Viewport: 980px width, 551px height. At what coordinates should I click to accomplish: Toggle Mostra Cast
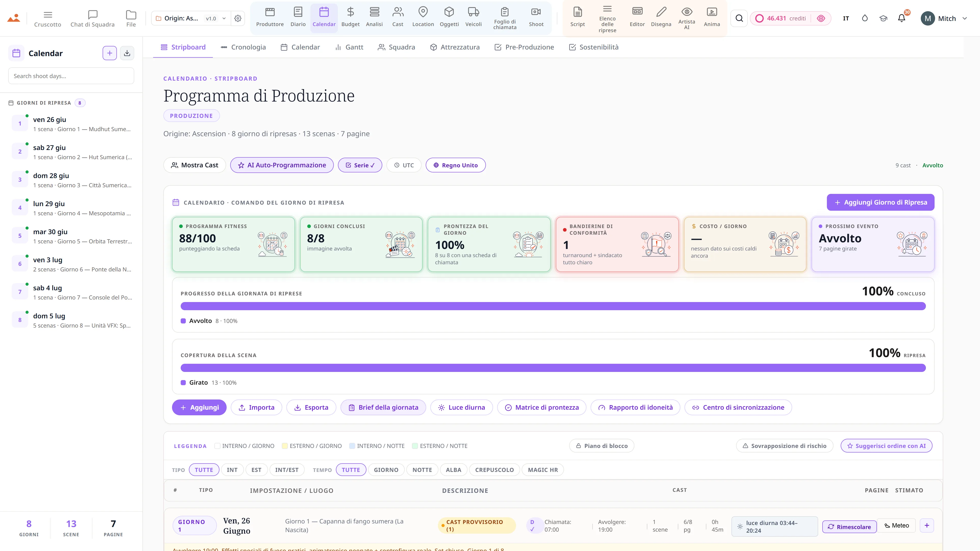click(194, 165)
